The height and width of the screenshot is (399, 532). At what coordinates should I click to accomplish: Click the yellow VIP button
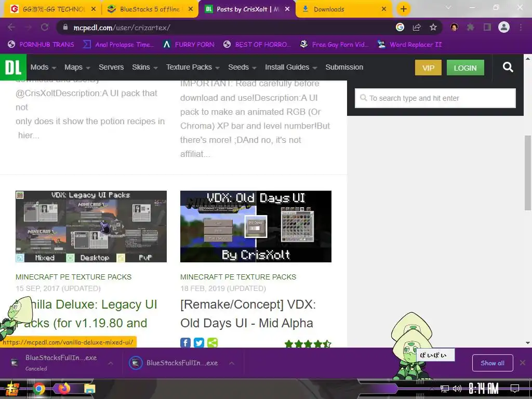coord(428,68)
